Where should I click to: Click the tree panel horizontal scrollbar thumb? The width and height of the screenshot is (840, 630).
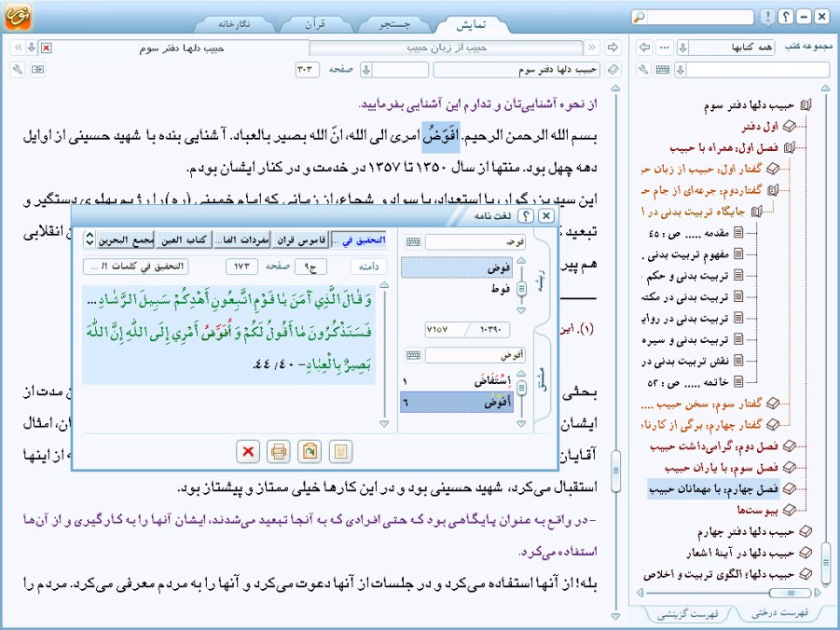pos(791,593)
